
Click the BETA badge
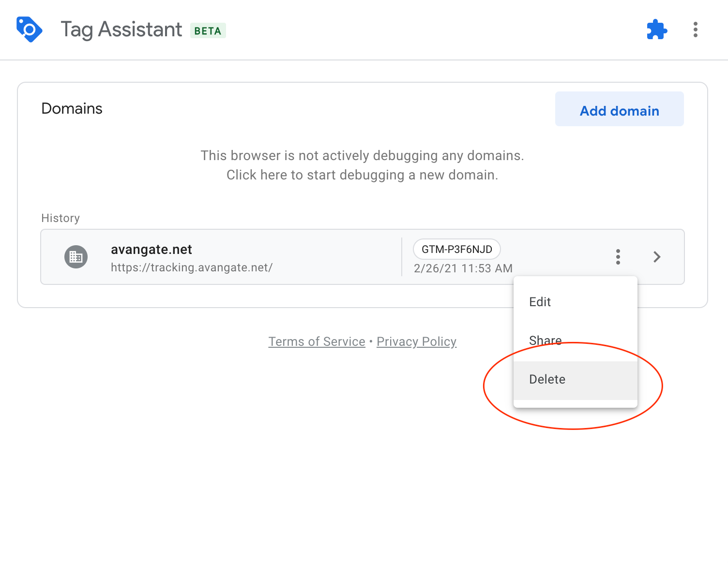click(x=208, y=30)
